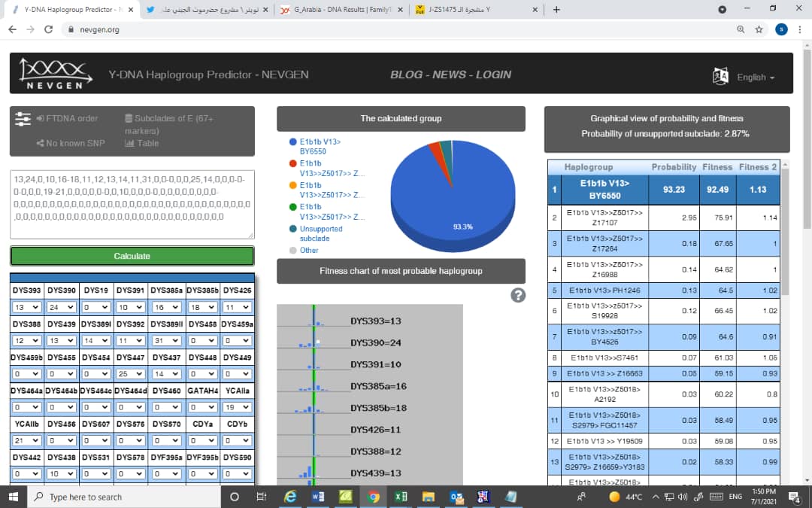Click the volume speaker tray icon

click(x=683, y=497)
